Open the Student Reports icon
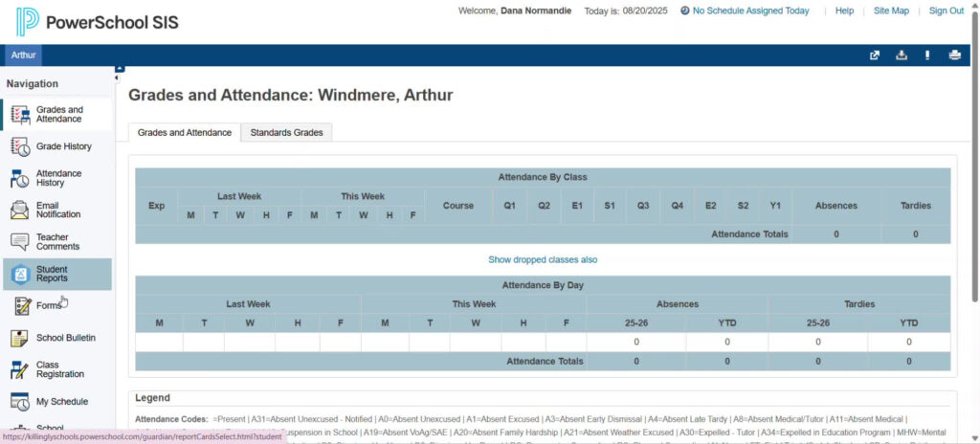980x444 pixels. pos(20,274)
